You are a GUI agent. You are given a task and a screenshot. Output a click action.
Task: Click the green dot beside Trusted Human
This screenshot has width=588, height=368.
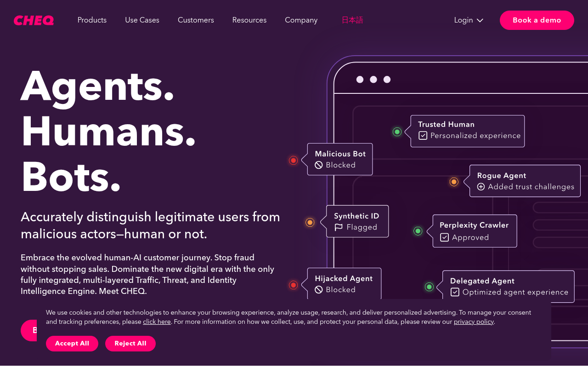[397, 132]
